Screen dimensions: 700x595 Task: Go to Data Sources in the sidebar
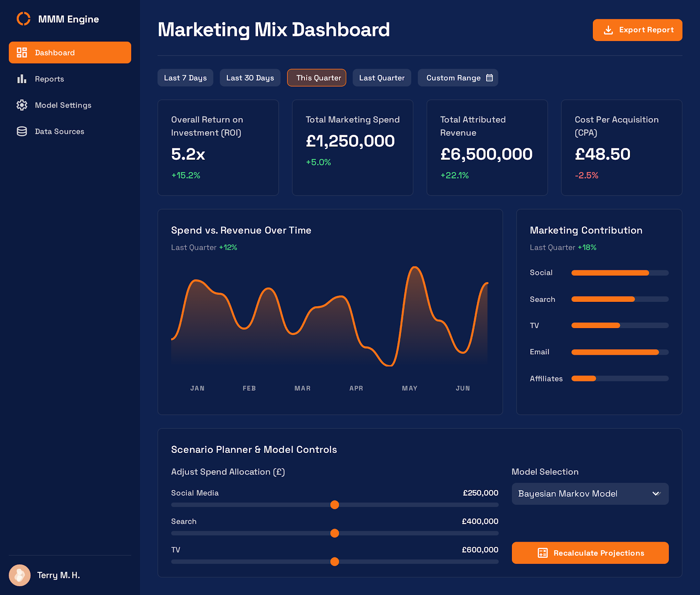tap(59, 131)
